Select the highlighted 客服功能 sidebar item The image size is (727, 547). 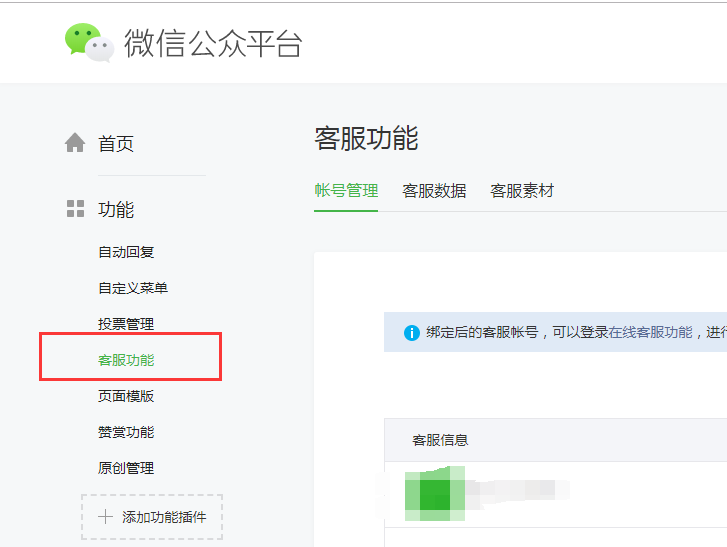coord(126,360)
